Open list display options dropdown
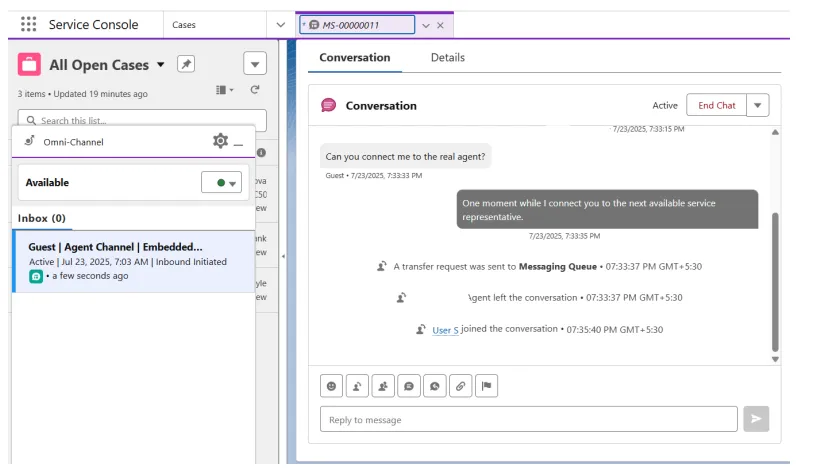This screenshot has height=475, width=817. [x=225, y=90]
